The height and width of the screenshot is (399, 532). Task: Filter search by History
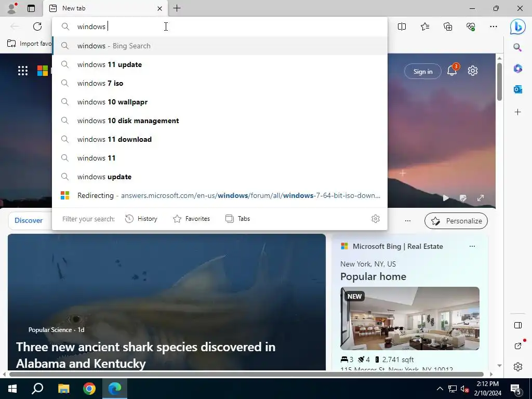(141, 219)
